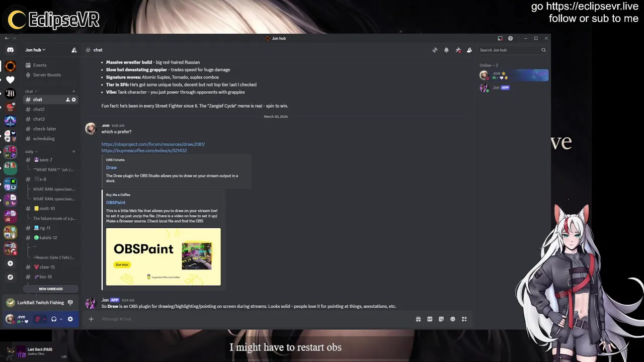Open the scheduling channel

pyautogui.click(x=44, y=139)
